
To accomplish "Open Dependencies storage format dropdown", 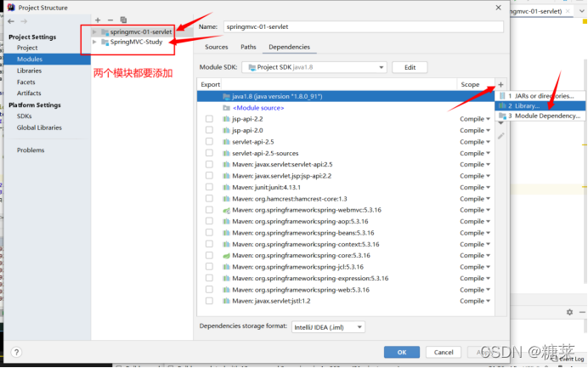I will tap(328, 327).
